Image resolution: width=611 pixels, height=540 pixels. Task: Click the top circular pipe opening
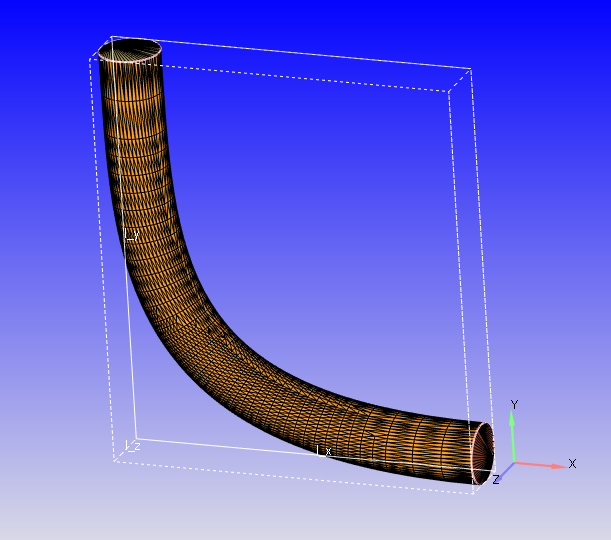(130, 50)
